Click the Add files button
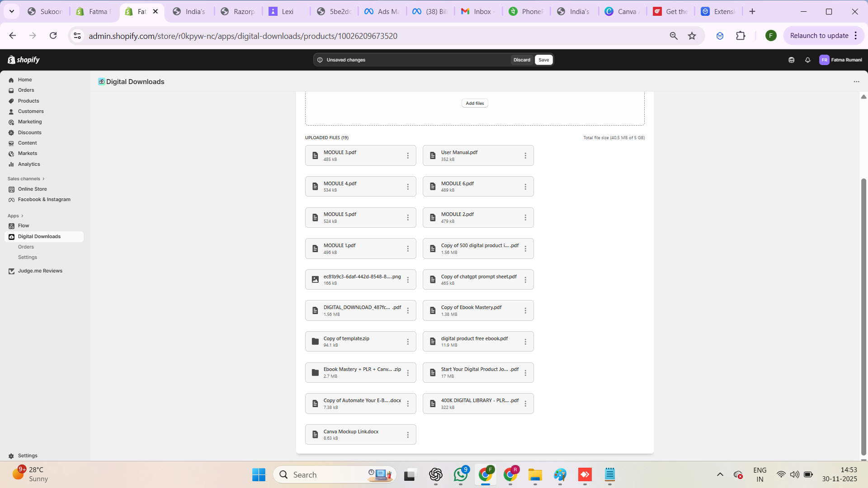The width and height of the screenshot is (868, 488). pos(475,103)
